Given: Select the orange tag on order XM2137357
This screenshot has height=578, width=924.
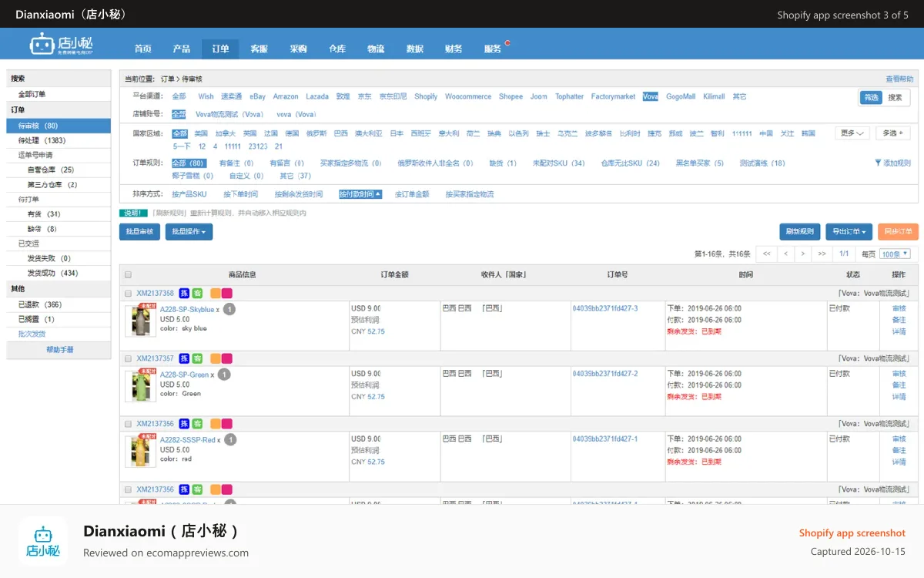Looking at the screenshot, I should [216, 358].
